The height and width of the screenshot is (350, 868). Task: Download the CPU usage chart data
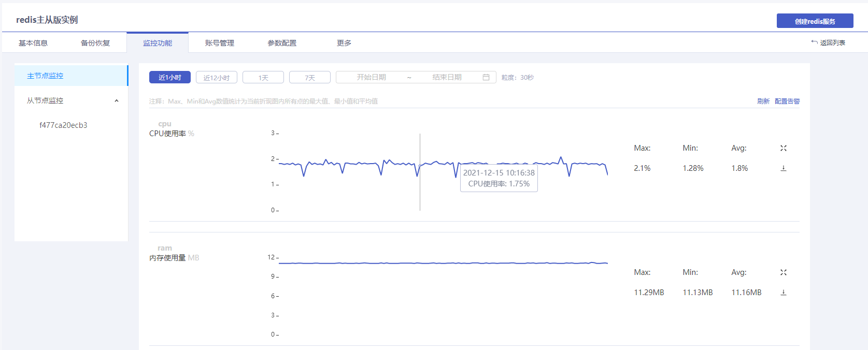(784, 168)
